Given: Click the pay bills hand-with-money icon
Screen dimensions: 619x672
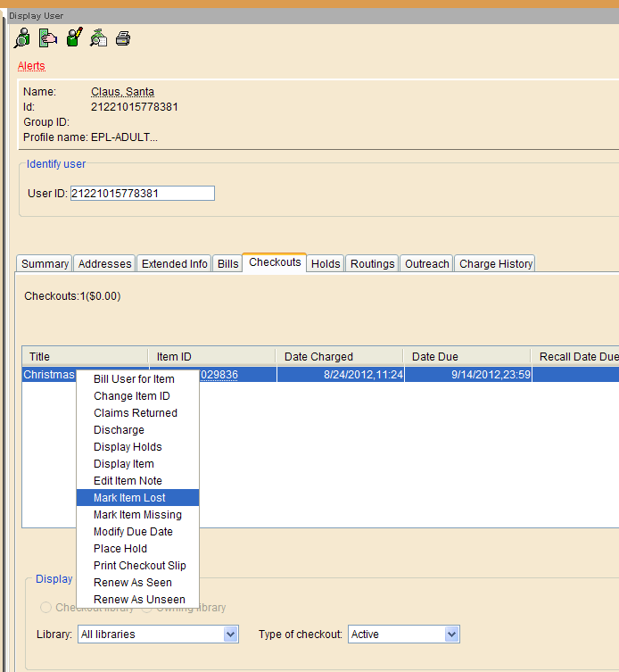Looking at the screenshot, I should pyautogui.click(x=48, y=38).
